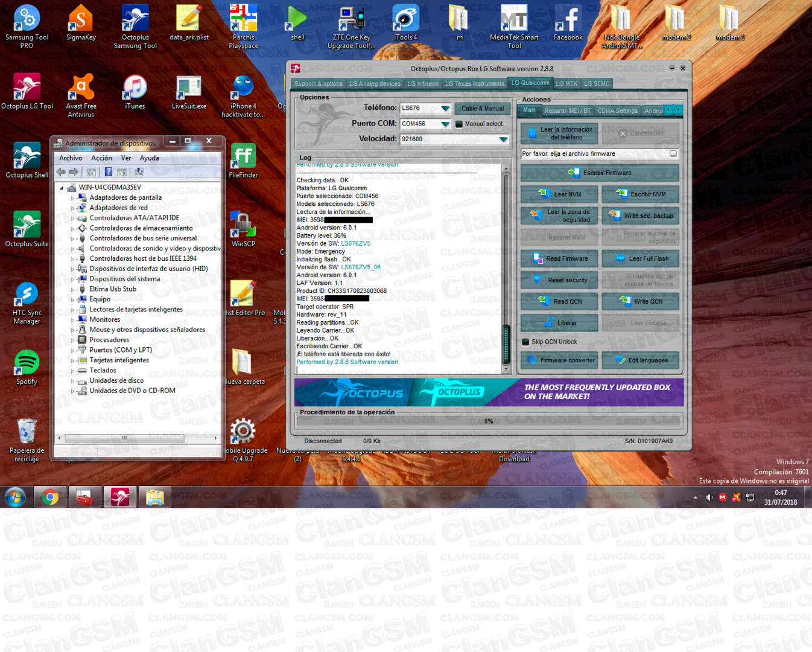
Task: Launch Octoplus Samsung Tool shortcut
Action: click(x=135, y=27)
